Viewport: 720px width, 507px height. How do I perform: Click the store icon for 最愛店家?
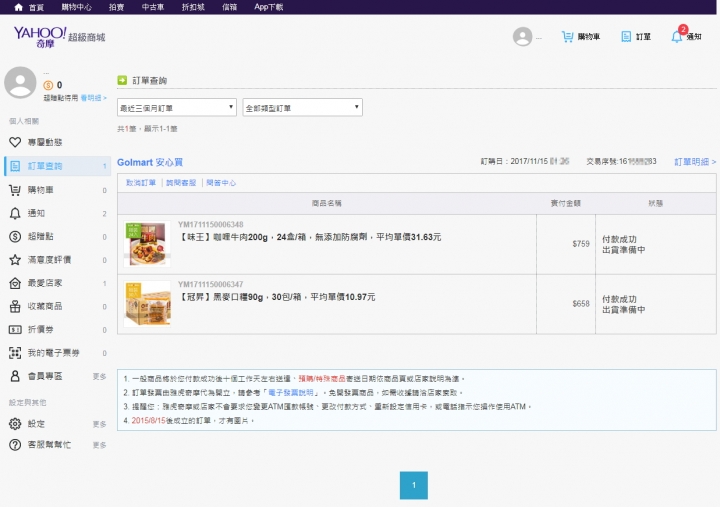pos(15,283)
